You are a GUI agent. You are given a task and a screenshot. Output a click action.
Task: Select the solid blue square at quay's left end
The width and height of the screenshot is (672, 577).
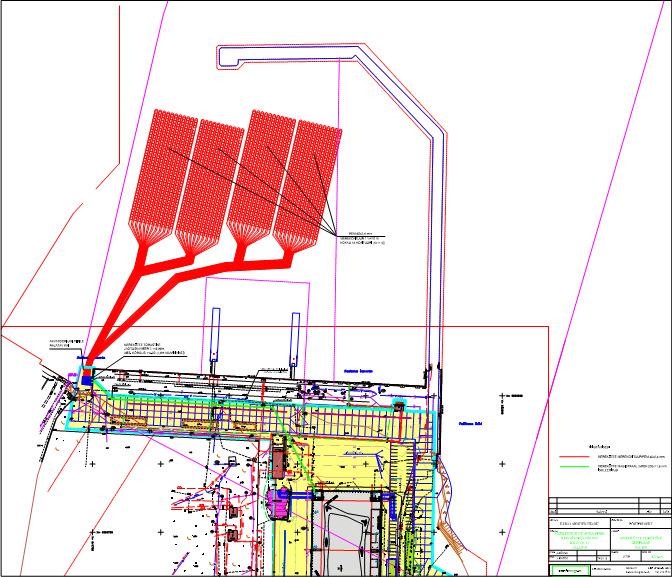[87, 380]
